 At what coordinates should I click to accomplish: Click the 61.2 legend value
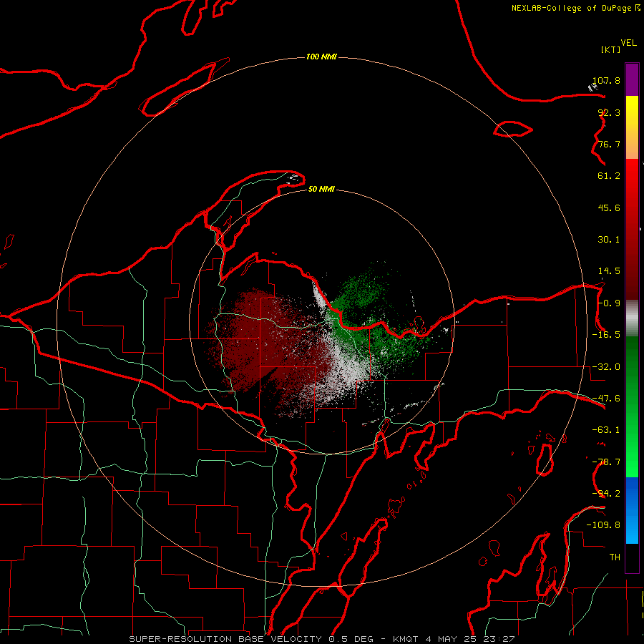point(609,176)
